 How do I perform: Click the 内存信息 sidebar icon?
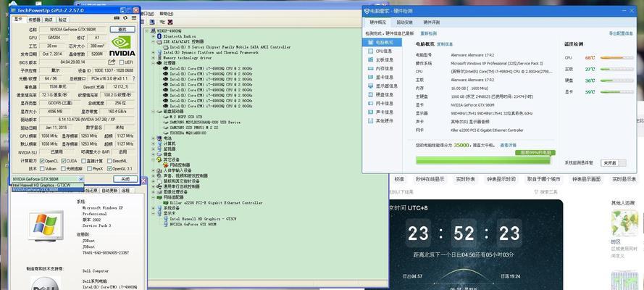click(x=370, y=69)
